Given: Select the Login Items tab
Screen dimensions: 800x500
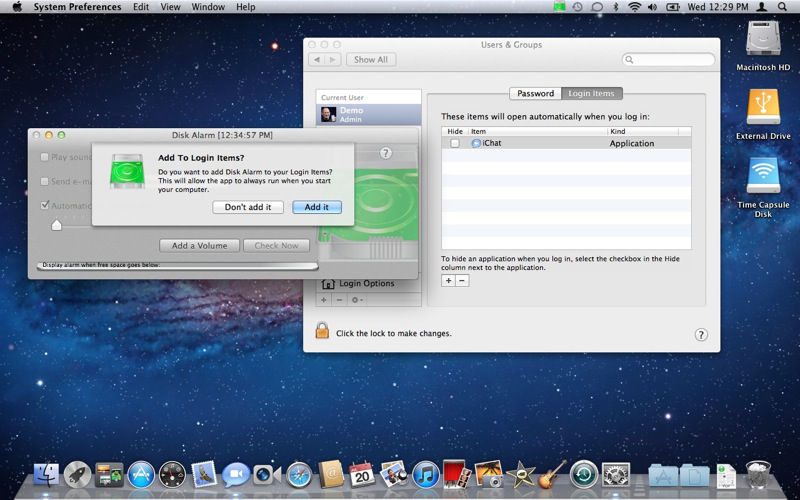Looking at the screenshot, I should point(592,93).
